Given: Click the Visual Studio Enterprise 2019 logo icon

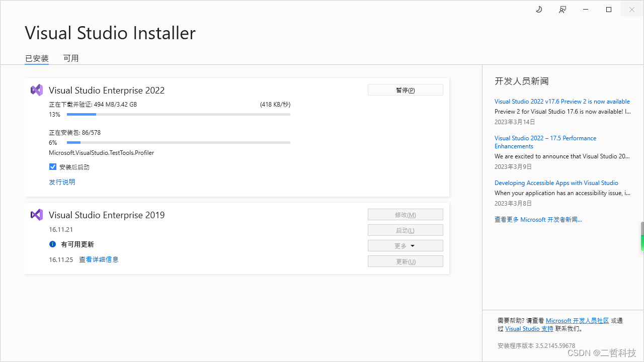Looking at the screenshot, I should [37, 215].
